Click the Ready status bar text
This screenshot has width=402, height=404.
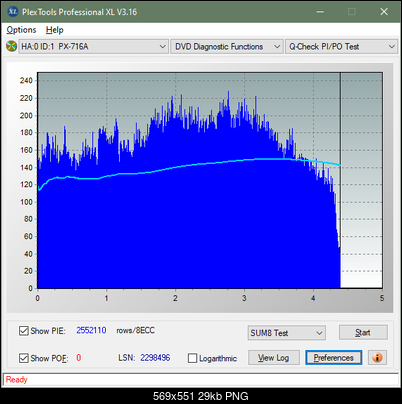(16, 380)
